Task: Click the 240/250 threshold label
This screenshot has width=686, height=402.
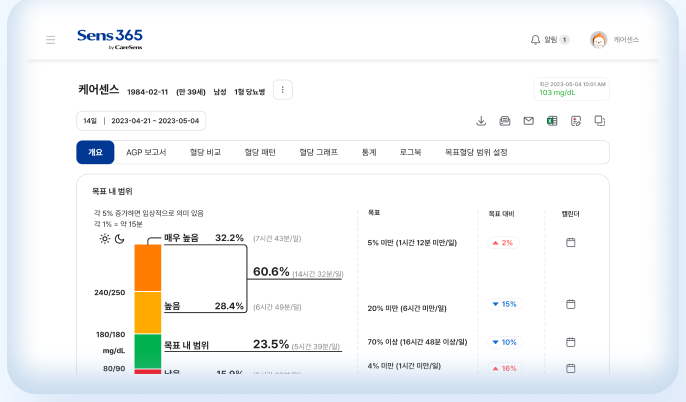Action: pos(110,292)
